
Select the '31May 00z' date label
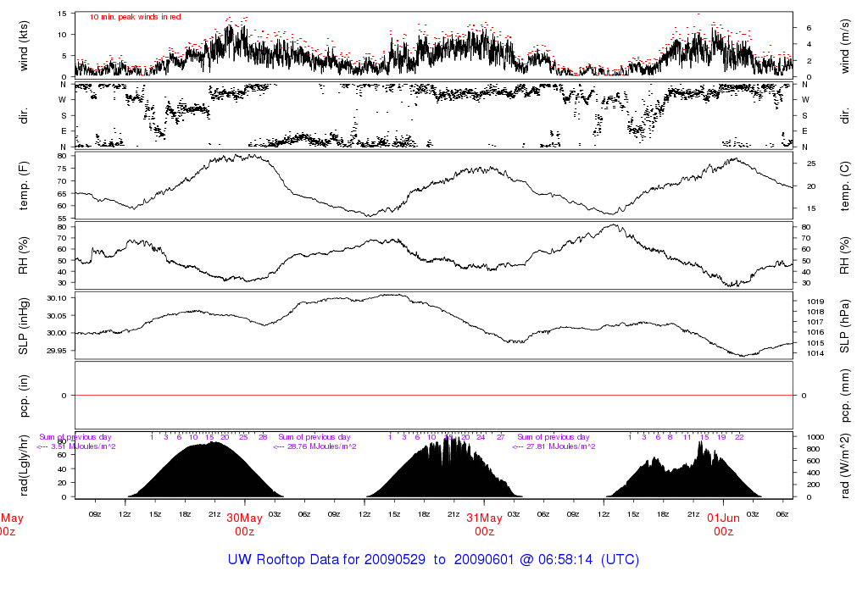(484, 525)
